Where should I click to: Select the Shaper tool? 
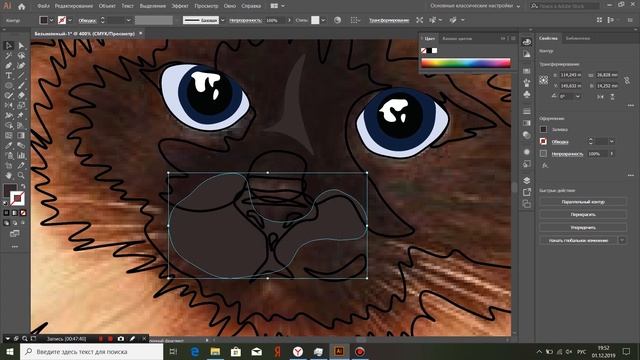point(9,95)
